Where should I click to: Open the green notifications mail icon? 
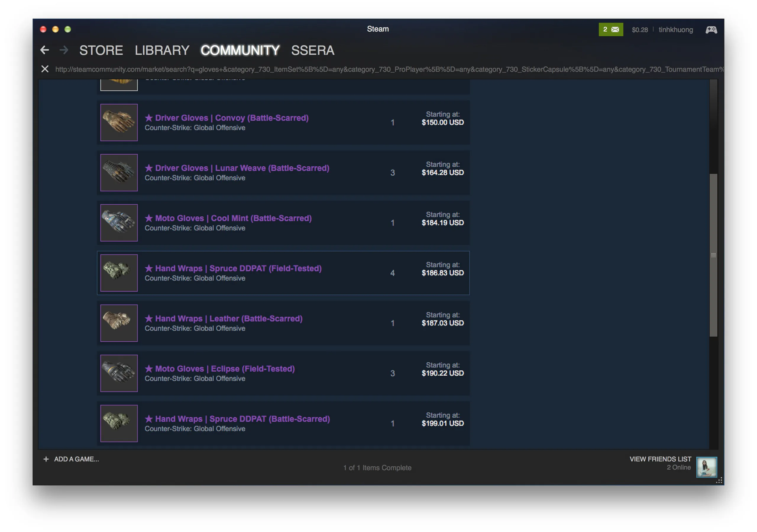pyautogui.click(x=611, y=29)
